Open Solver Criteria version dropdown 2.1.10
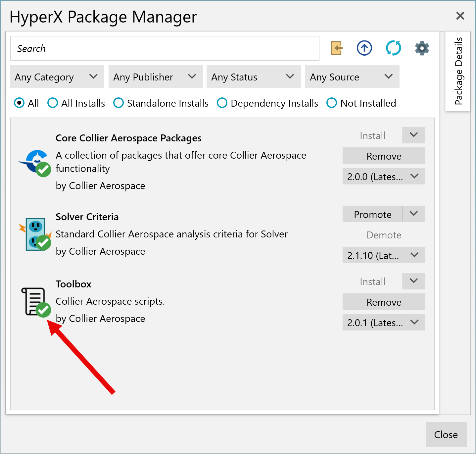Screen dimensions: 476x454 (x=384, y=255)
